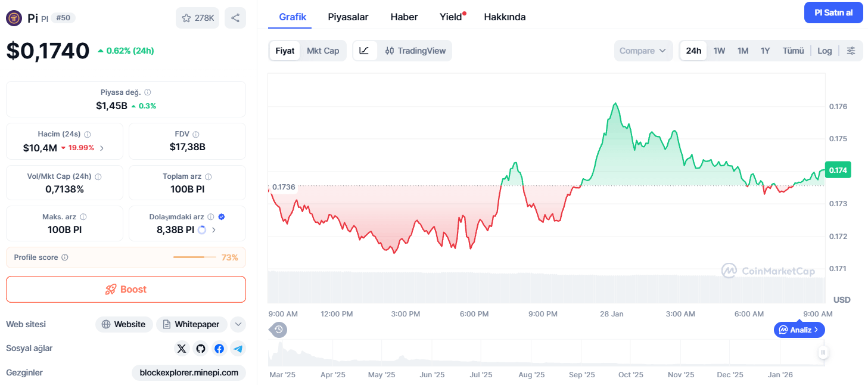Open info icon next to Vol/Mkt Cap (24h)
Screen dimensions: 868x385
tap(98, 177)
